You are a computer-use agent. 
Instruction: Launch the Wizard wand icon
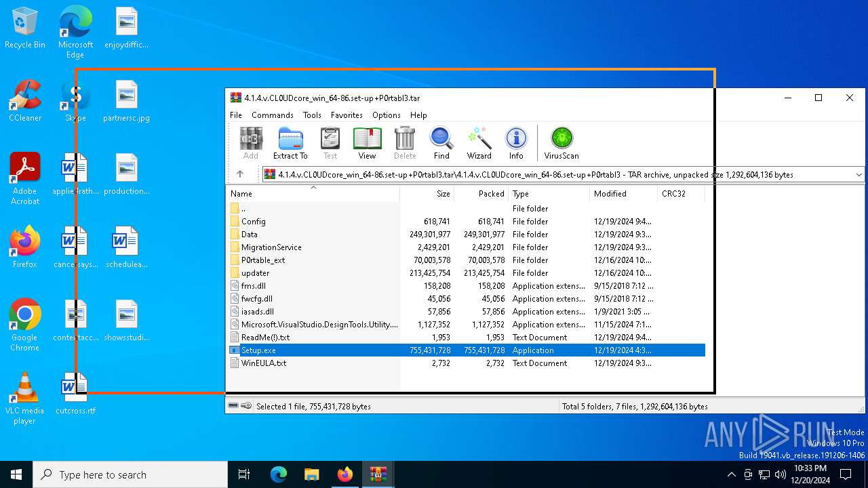(x=479, y=143)
